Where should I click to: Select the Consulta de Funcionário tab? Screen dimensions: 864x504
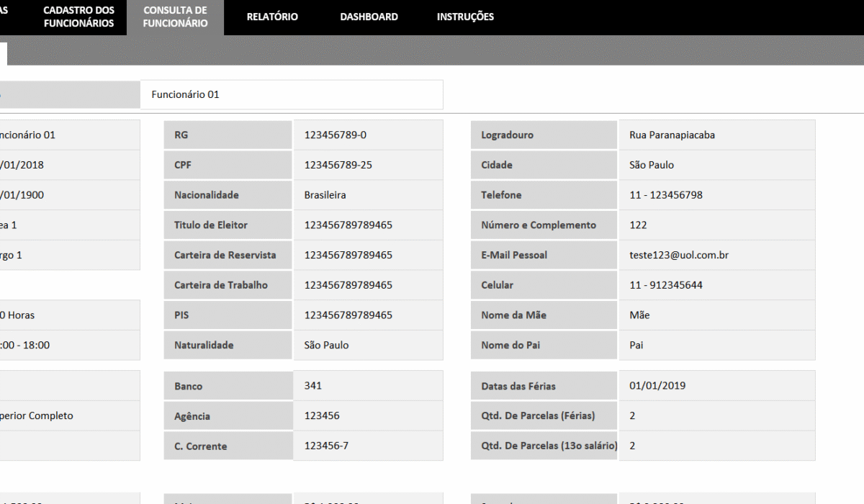coord(175,17)
